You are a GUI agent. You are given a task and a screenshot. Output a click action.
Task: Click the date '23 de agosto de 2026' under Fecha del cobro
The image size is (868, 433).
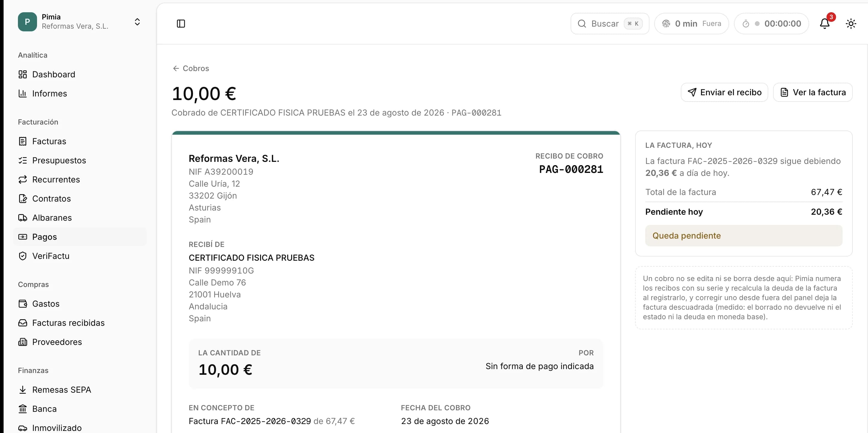click(x=445, y=421)
